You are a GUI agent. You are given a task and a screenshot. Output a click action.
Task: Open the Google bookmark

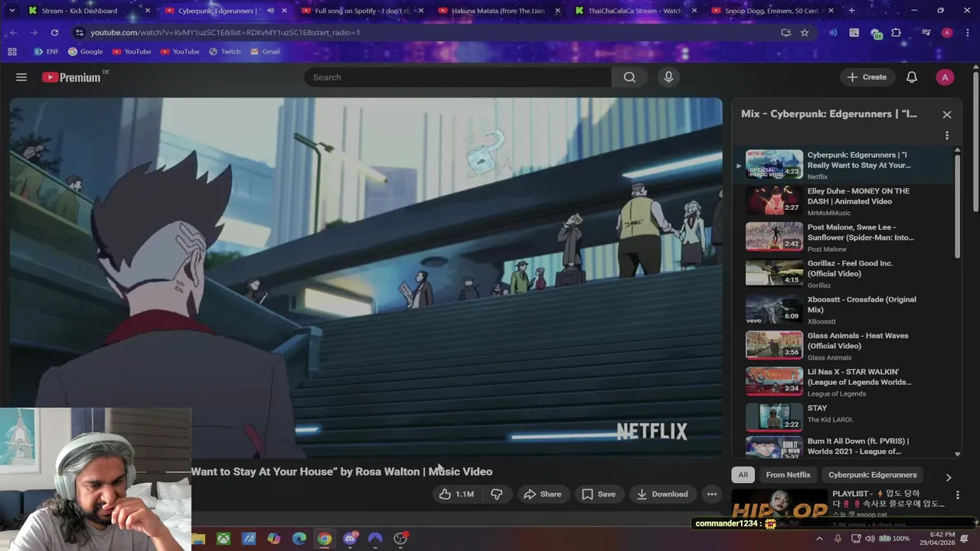[x=85, y=52]
